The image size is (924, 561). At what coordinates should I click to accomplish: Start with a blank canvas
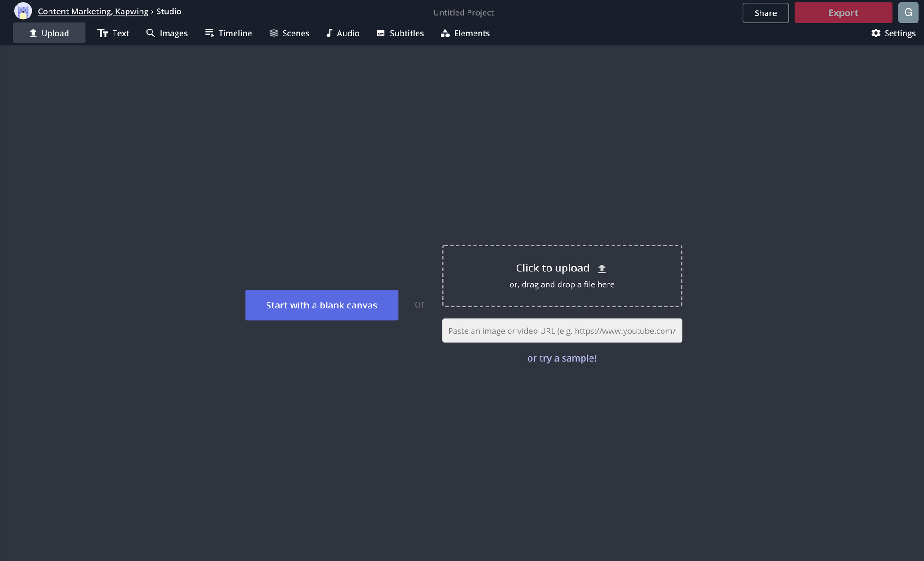point(322,305)
